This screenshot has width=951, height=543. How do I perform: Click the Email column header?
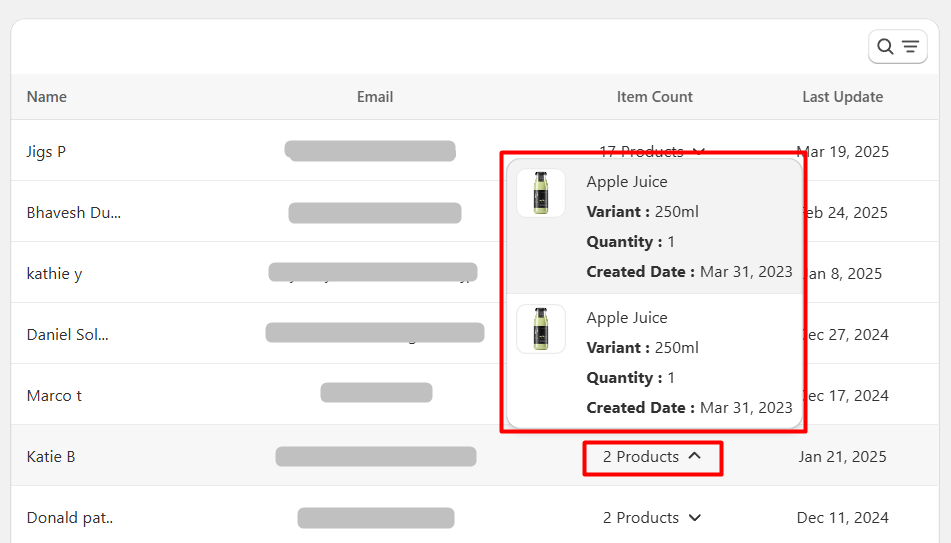point(375,97)
